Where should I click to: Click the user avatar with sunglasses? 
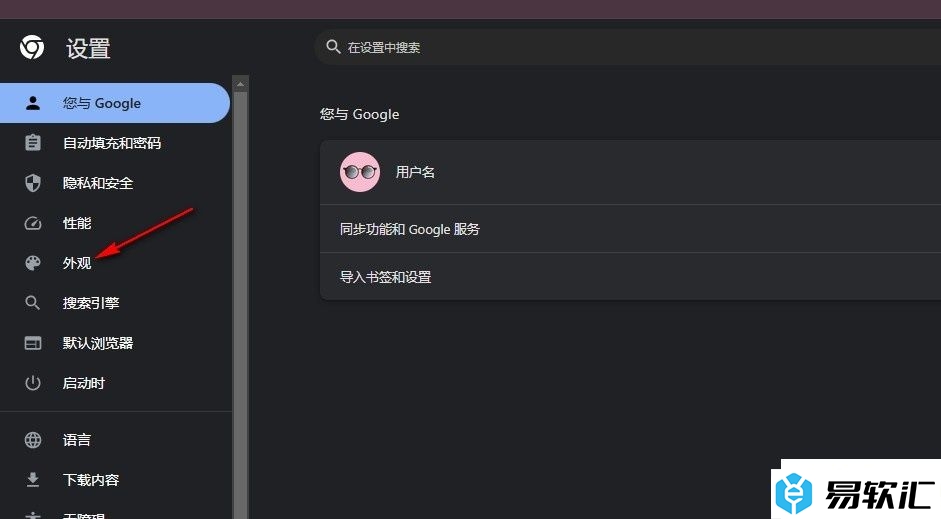(360, 172)
